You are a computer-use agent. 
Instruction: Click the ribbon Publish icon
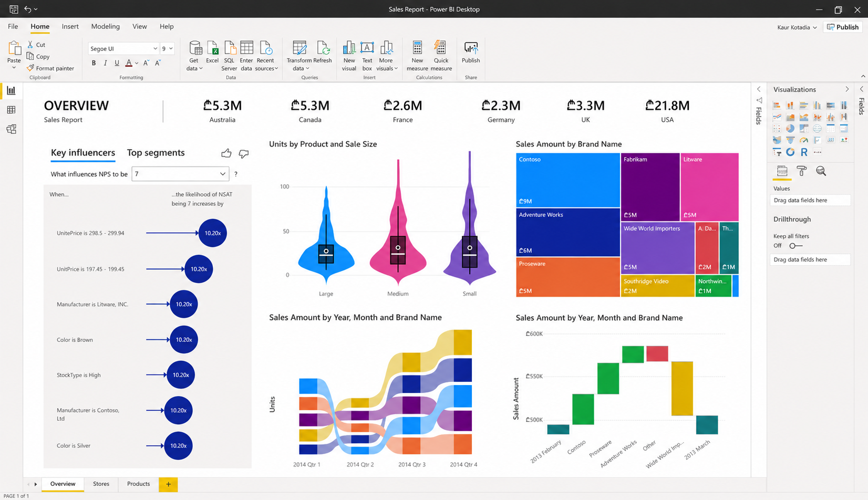coord(471,48)
